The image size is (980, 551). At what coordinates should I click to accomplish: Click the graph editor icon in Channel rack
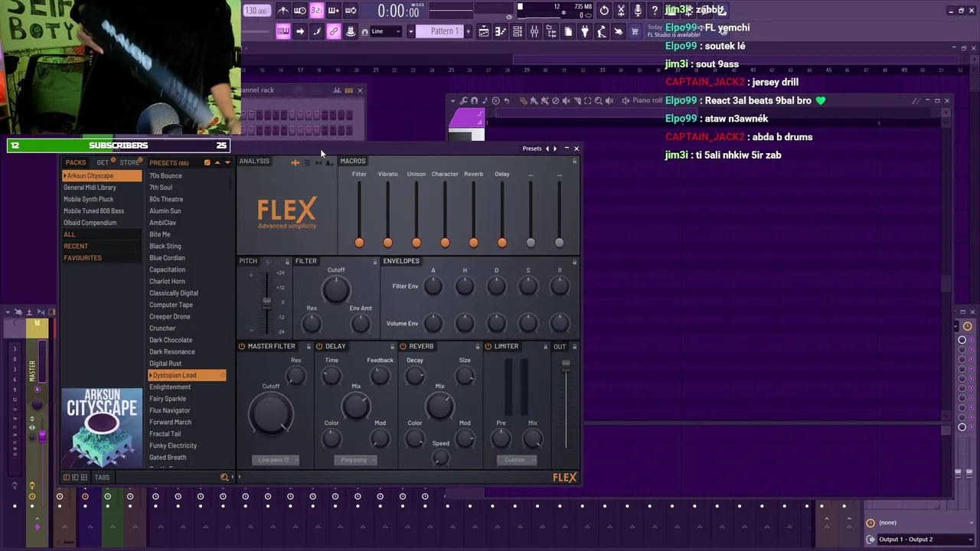click(x=337, y=90)
